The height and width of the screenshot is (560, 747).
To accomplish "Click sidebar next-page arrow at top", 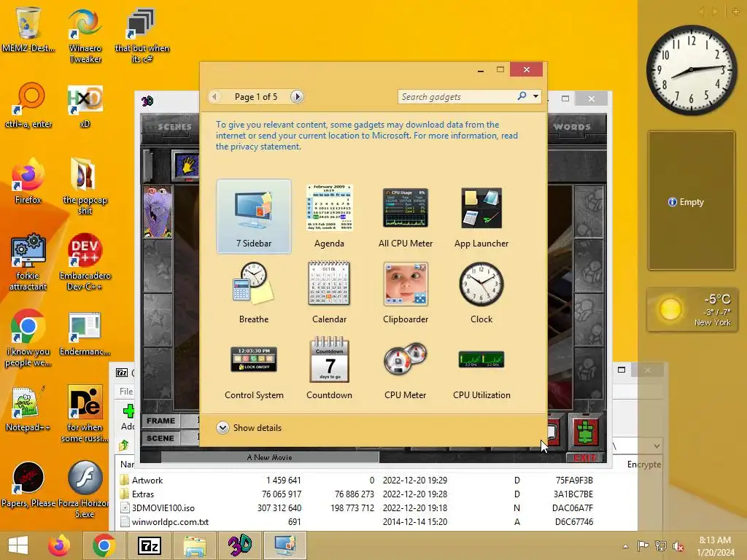I will point(715,12).
